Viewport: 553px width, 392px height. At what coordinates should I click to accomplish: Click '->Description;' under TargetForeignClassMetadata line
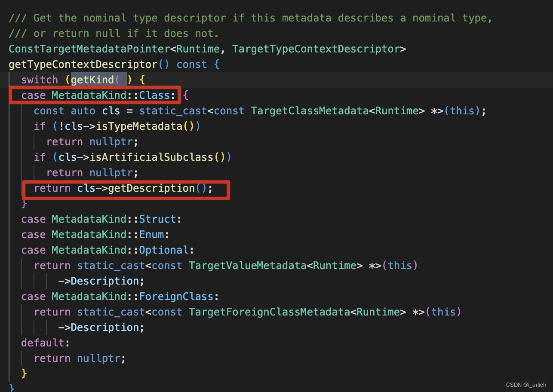[x=101, y=328]
